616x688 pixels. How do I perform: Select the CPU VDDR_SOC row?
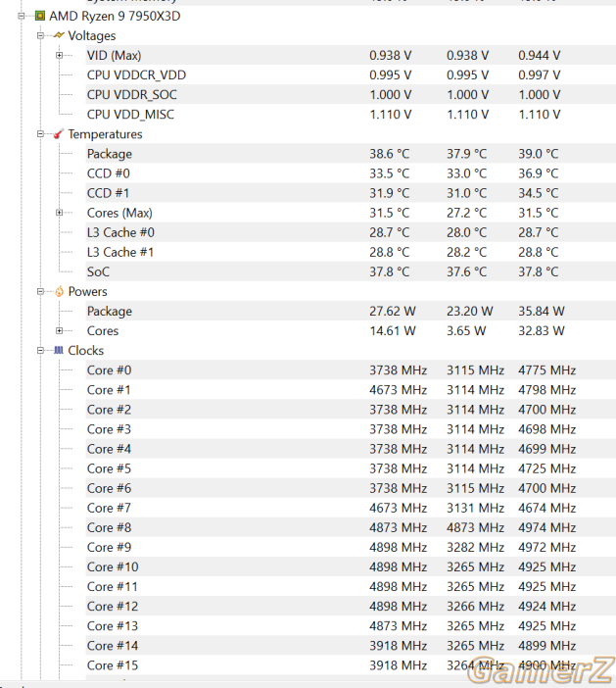tap(351, 95)
